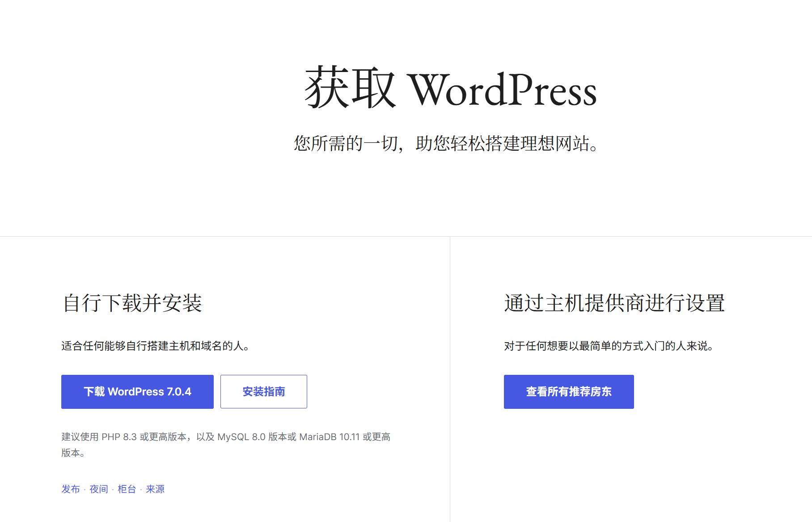The image size is (812, 522).
Task: Select the 获取 WordPress page heading
Action: click(451, 88)
